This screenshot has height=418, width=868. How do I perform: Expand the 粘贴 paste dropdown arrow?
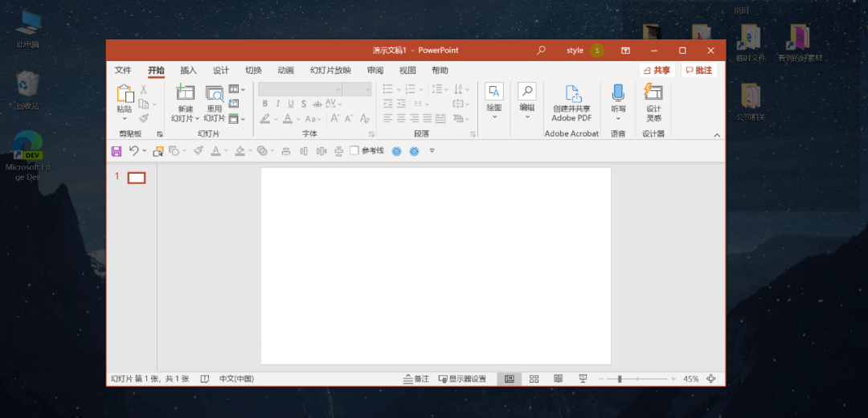pyautogui.click(x=125, y=118)
